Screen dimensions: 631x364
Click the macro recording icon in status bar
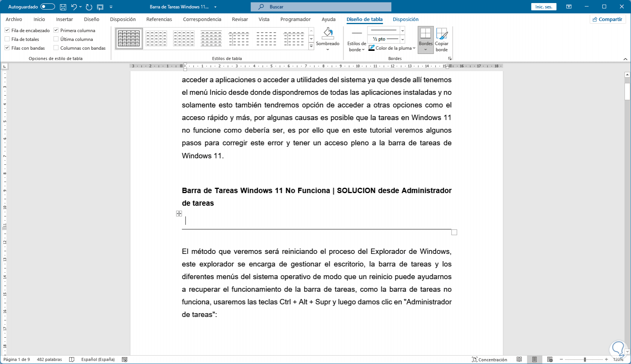pos(124,359)
